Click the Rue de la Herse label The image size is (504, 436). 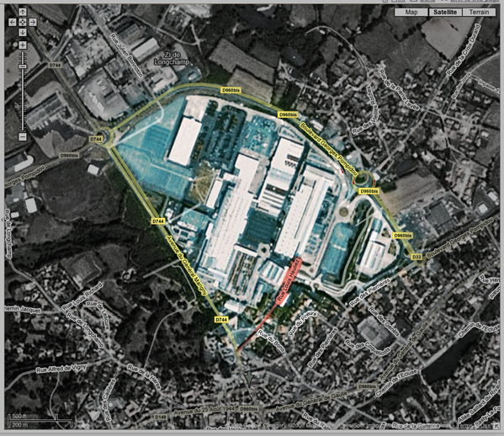tap(144, 376)
